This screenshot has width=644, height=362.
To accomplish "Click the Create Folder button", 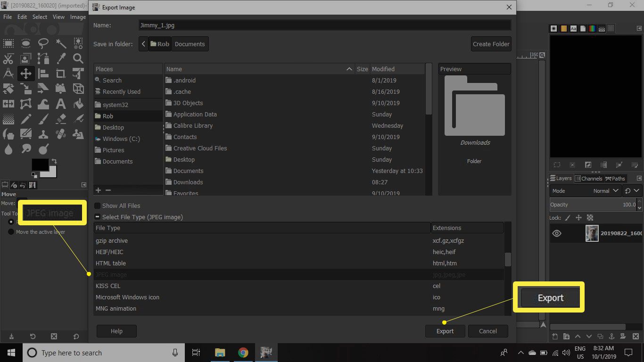I will click(491, 44).
